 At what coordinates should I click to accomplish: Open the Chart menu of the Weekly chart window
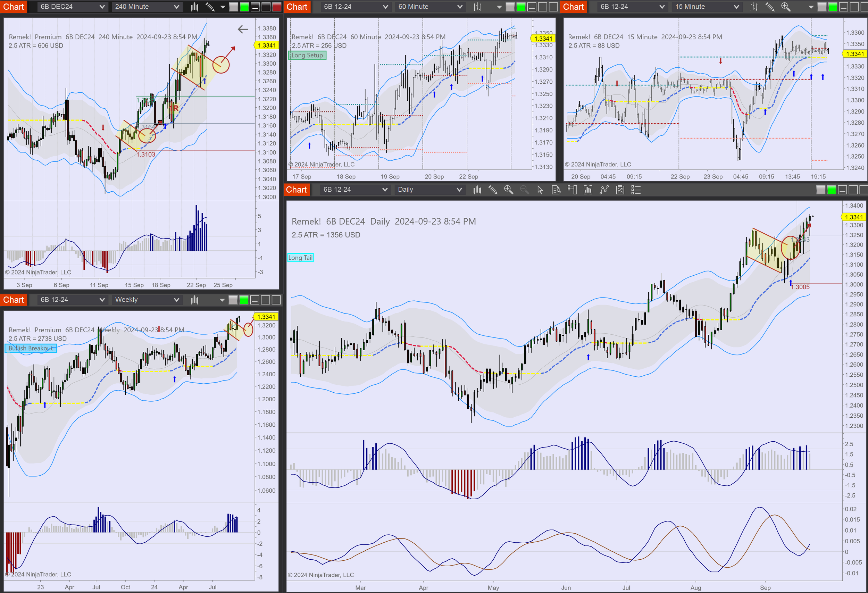[14, 300]
